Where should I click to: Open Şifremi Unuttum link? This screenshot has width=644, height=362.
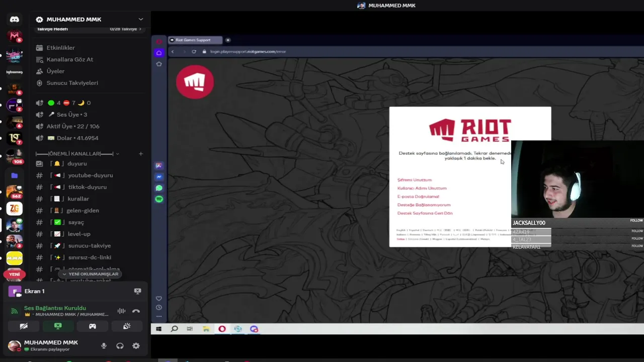coord(415,180)
